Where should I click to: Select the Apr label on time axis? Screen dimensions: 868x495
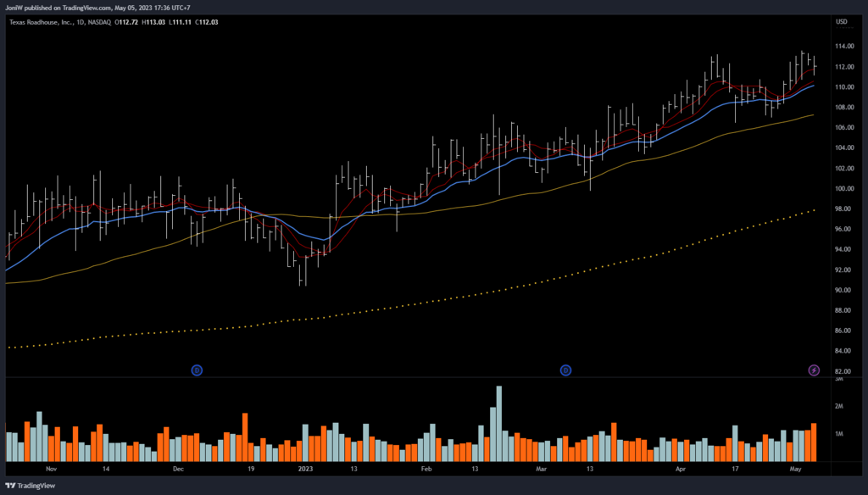680,468
